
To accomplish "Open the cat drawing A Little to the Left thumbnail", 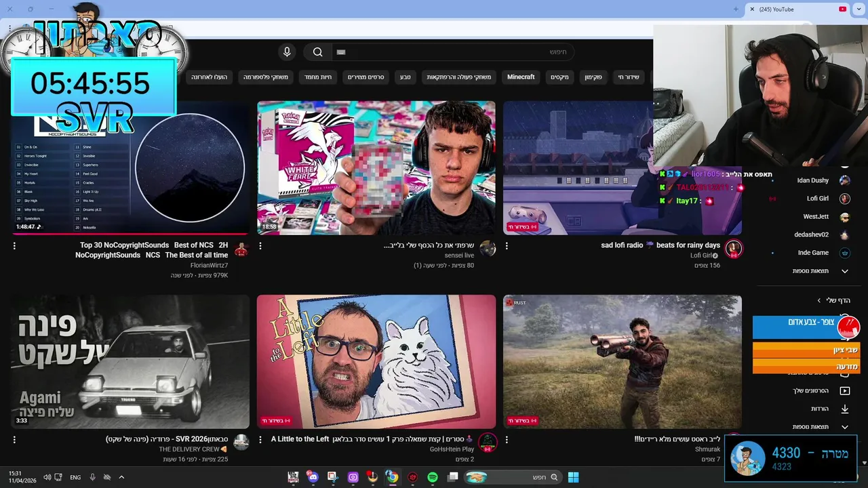I will click(x=376, y=362).
